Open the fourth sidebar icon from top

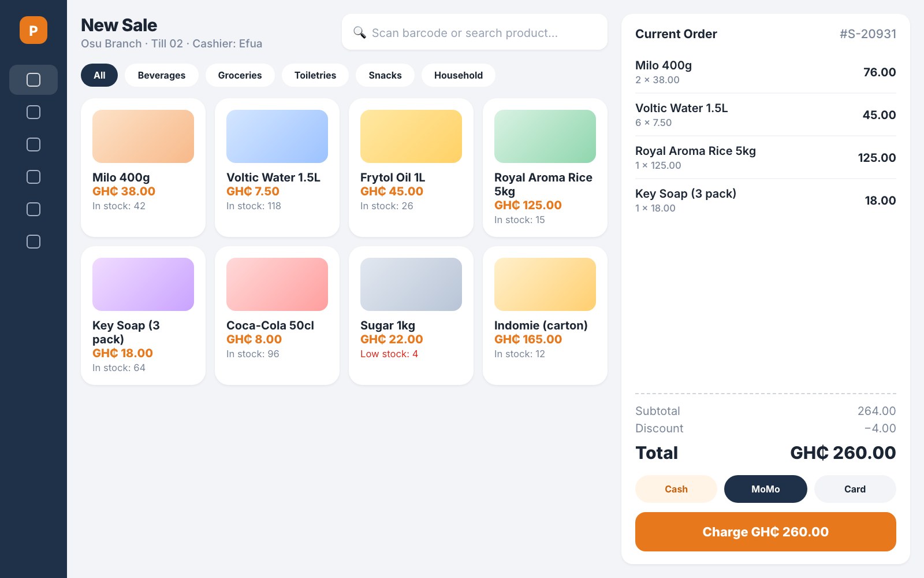click(x=33, y=177)
